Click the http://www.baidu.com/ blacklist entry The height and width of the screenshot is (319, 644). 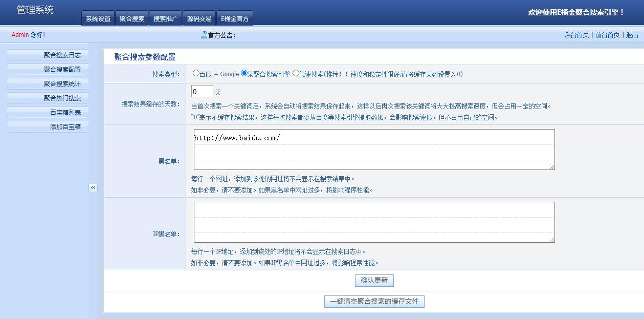tap(237, 138)
